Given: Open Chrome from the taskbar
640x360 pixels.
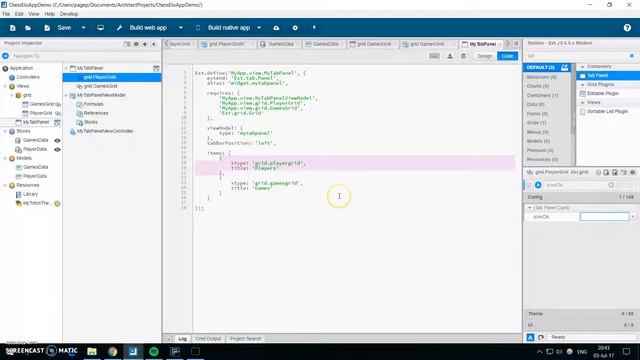Looking at the screenshot, I should (113, 351).
